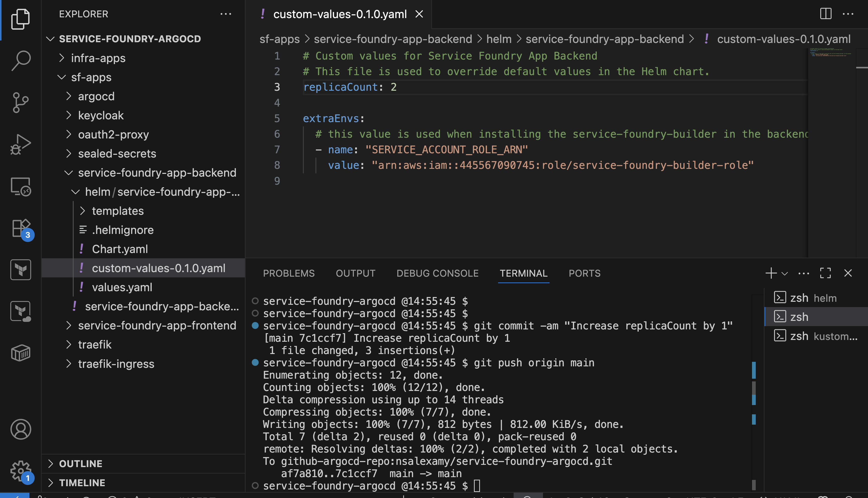The width and height of the screenshot is (868, 498).
Task: Switch to the PORTS tab
Action: point(585,273)
